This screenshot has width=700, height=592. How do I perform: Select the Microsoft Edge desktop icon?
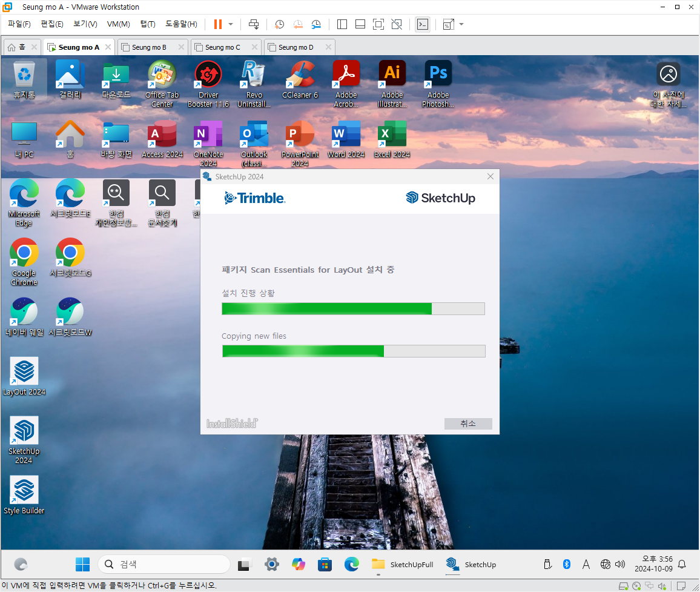24,203
